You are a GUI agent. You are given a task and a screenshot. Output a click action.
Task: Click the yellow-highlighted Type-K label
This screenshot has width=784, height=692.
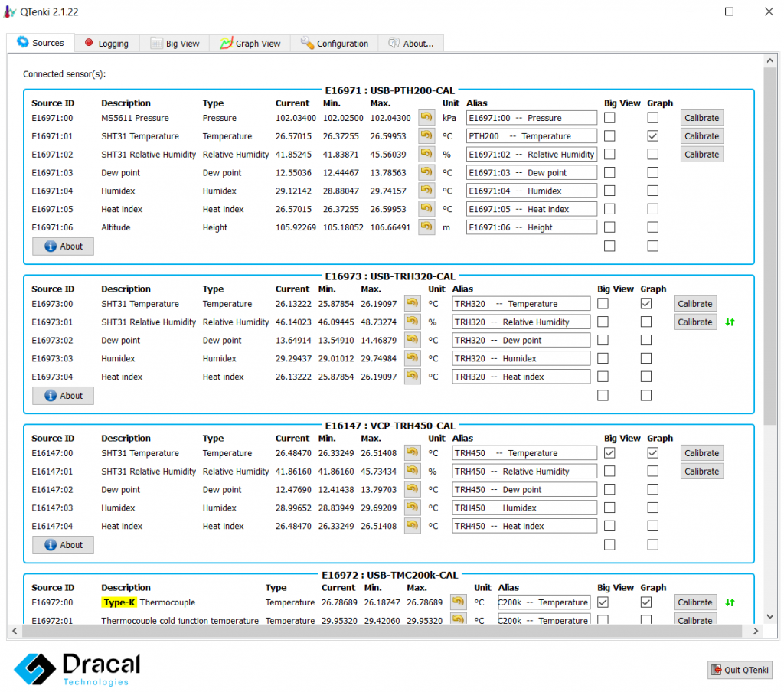(119, 602)
